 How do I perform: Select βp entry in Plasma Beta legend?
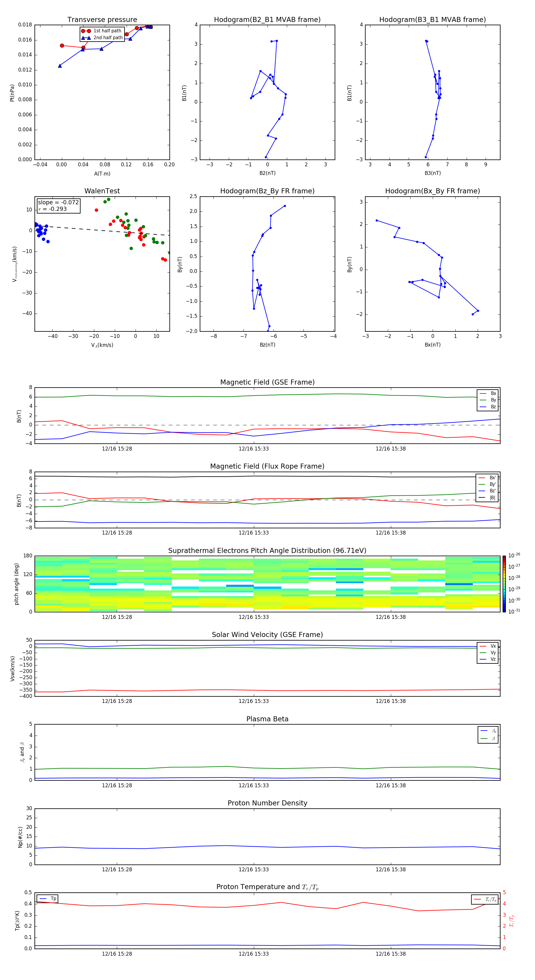point(488,731)
